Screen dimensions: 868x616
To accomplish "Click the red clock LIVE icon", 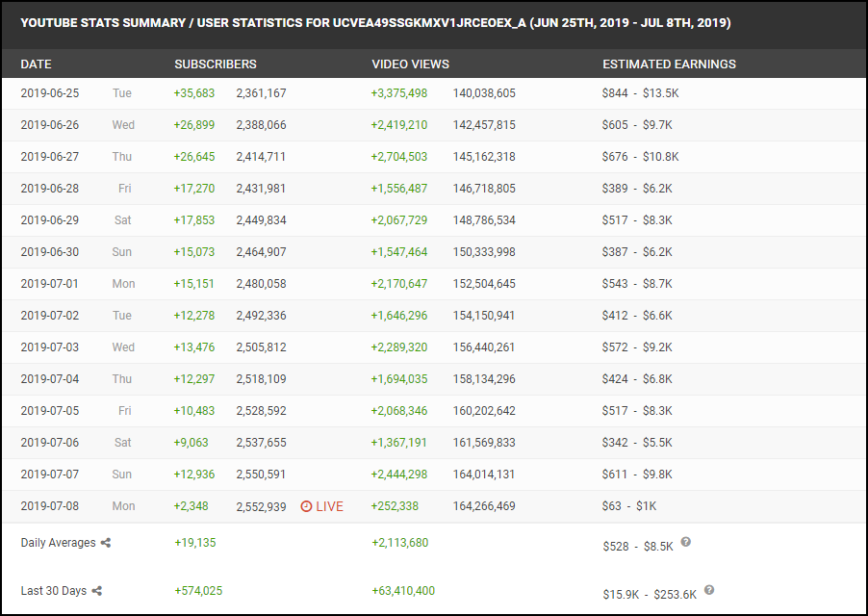I will click(x=307, y=506).
